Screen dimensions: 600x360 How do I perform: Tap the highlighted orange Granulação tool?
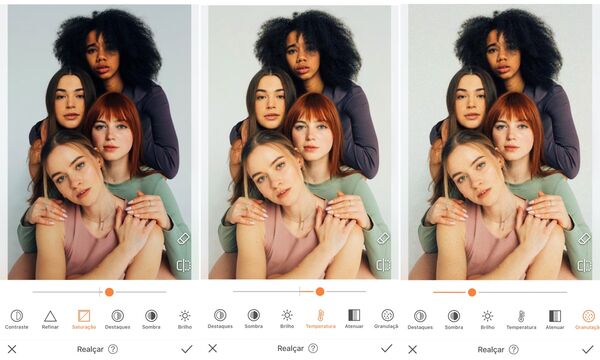pyautogui.click(x=588, y=320)
